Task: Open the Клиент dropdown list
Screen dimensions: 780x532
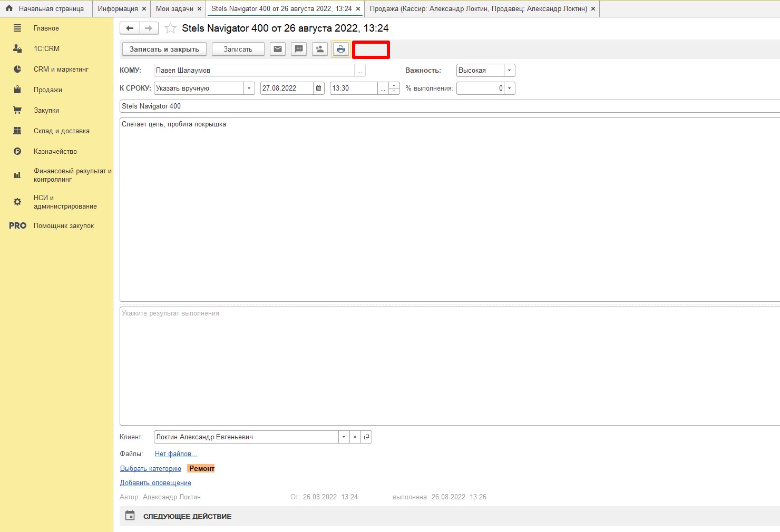Action: pyautogui.click(x=344, y=437)
